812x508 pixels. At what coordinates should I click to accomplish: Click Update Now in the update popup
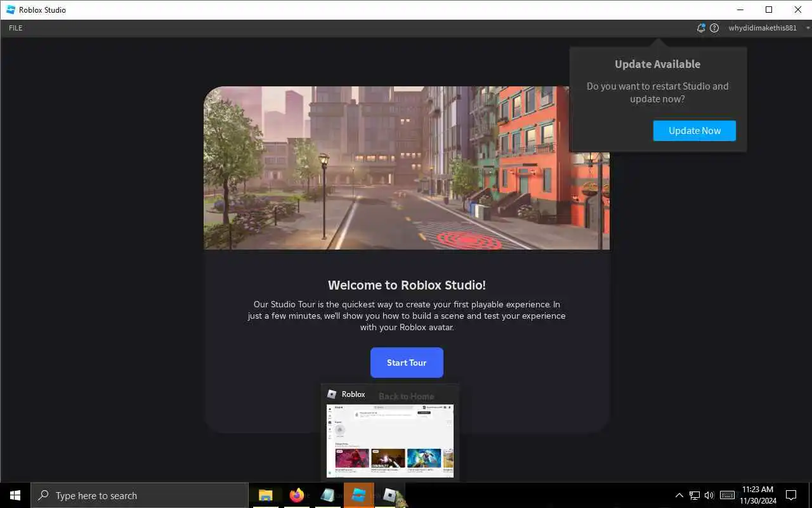coord(695,131)
